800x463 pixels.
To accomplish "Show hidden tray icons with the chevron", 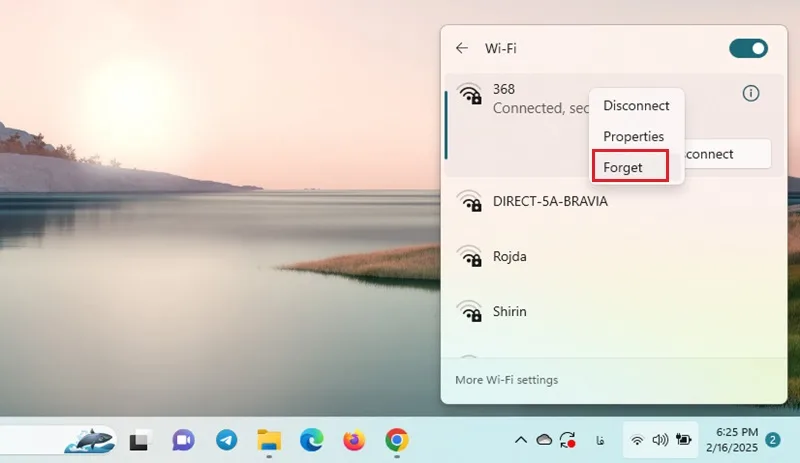I will coord(520,440).
